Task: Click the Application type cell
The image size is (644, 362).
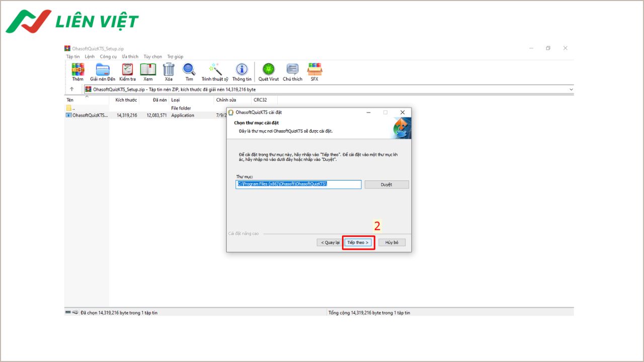Action: (x=183, y=115)
